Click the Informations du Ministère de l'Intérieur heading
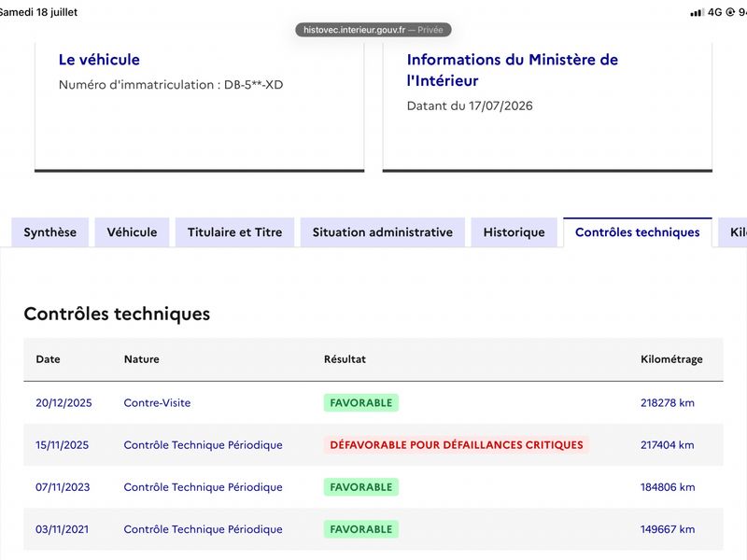This screenshot has width=747, height=560. [512, 70]
